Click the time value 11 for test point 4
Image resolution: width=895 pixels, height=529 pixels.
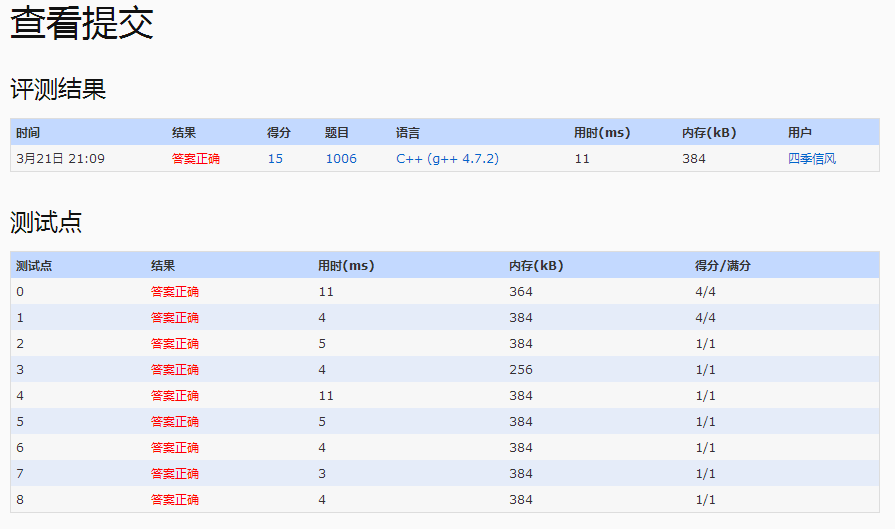[x=326, y=395]
